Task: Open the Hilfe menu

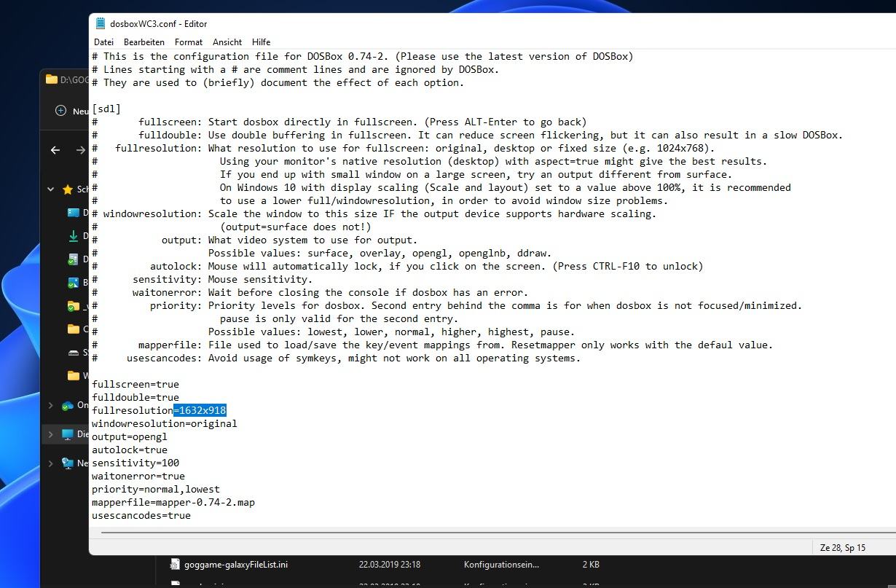Action: [261, 42]
